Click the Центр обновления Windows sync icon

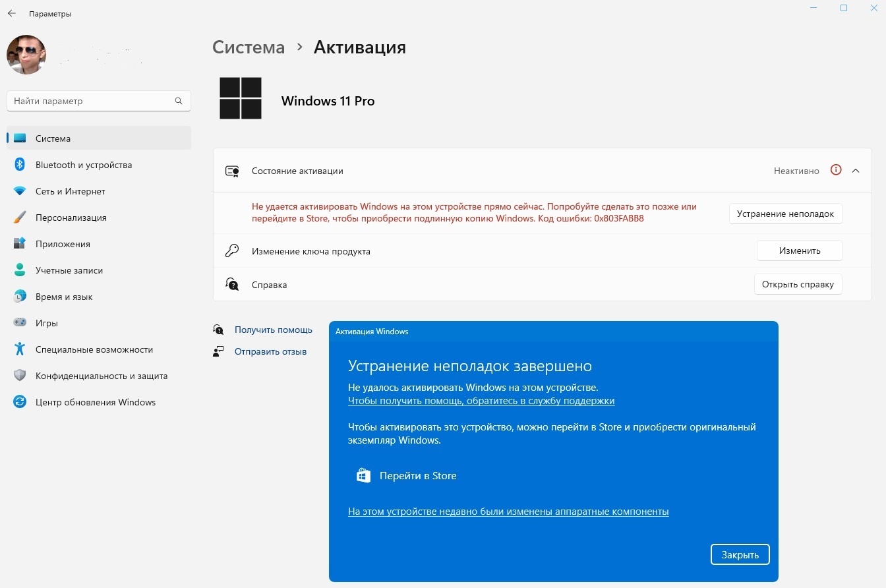[x=20, y=402]
